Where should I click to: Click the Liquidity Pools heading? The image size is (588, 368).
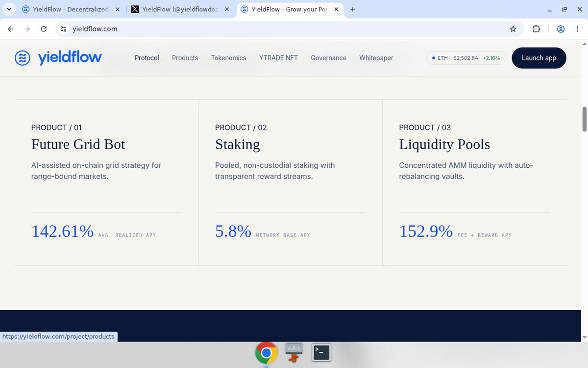[x=444, y=144]
